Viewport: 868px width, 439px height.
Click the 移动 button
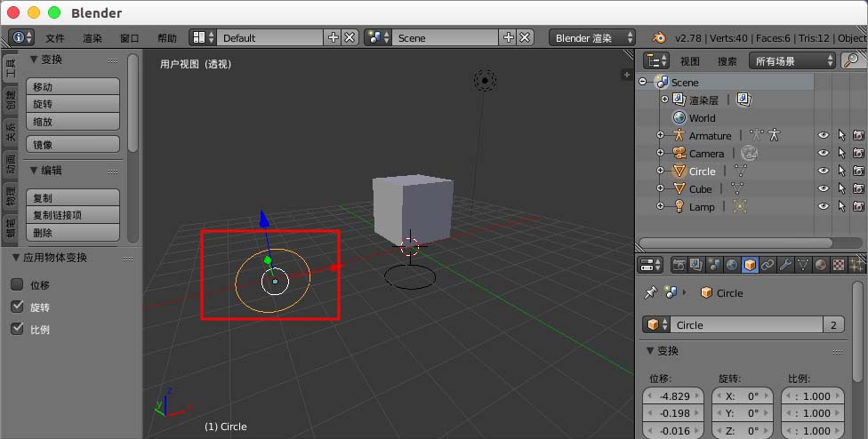pyautogui.click(x=73, y=86)
